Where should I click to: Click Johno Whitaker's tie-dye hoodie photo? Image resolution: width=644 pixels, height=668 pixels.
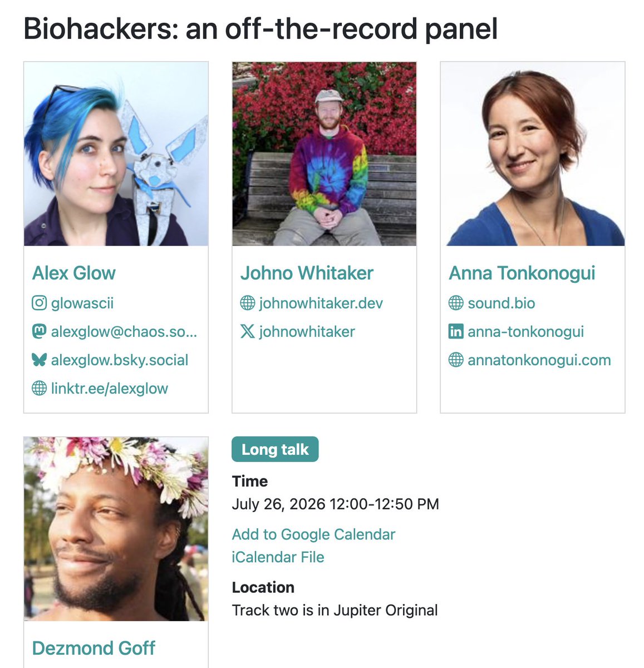click(324, 154)
